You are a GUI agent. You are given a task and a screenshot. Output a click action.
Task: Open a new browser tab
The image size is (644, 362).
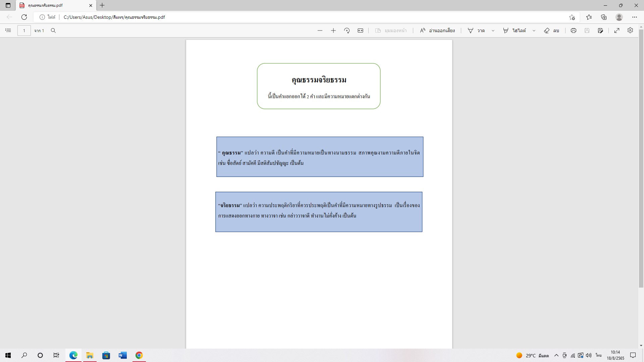tap(102, 5)
